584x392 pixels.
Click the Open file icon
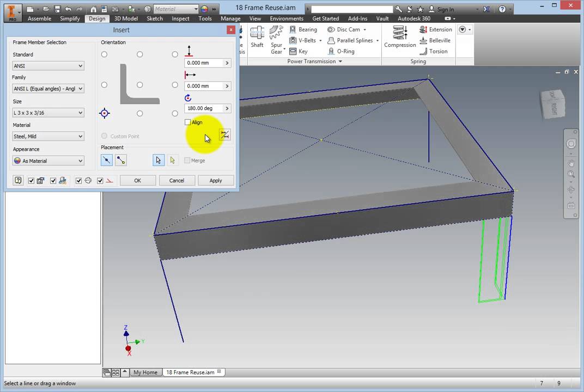46,9
